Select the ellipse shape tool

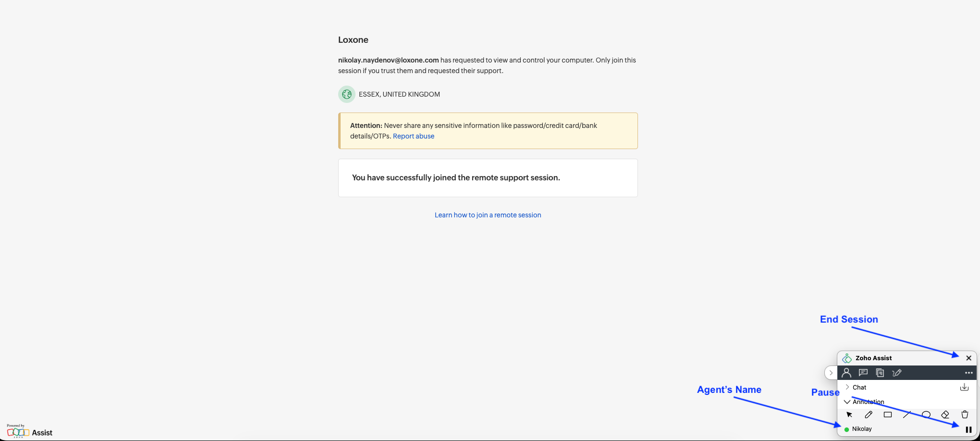(x=926, y=415)
